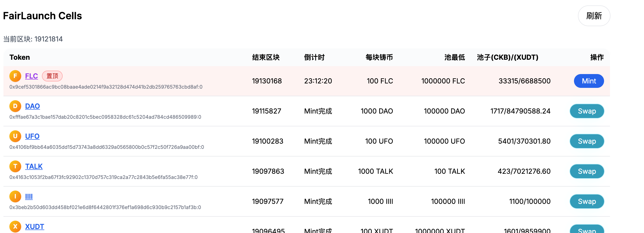Open the FLC token link
This screenshot has width=644, height=233.
click(x=32, y=76)
